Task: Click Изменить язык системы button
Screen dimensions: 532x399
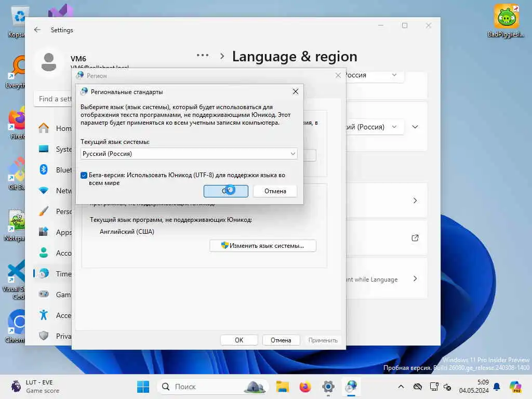Action: coord(263,246)
